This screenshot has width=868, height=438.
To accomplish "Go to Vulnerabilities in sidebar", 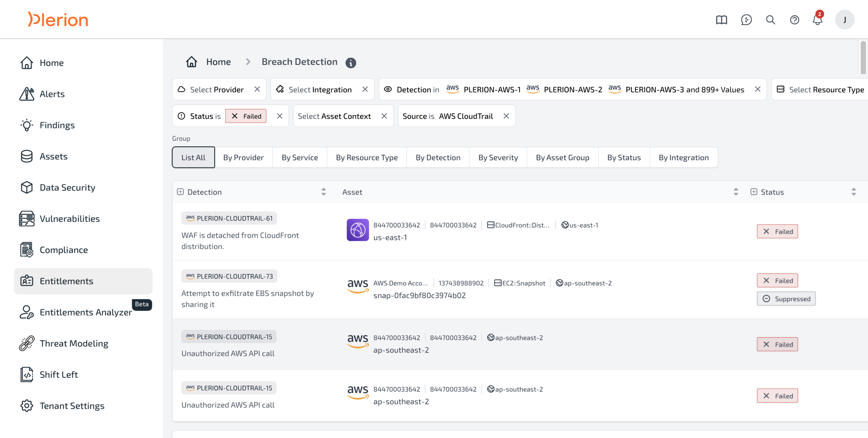I will (69, 219).
